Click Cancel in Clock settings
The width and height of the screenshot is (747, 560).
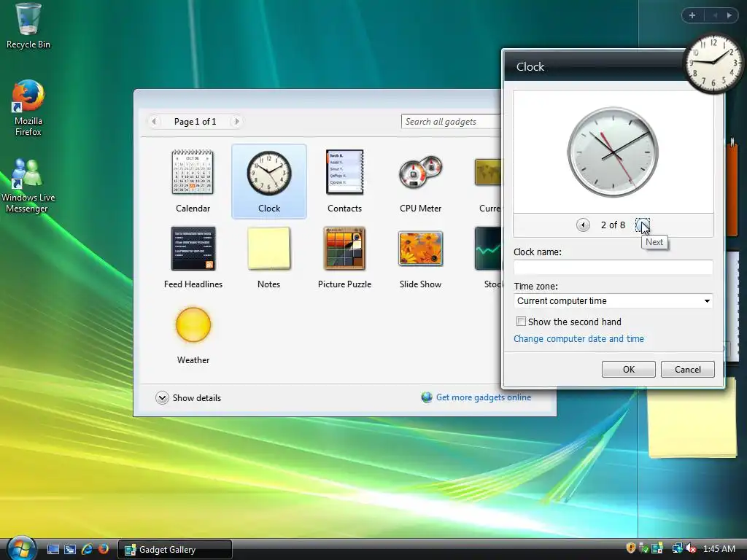point(687,369)
